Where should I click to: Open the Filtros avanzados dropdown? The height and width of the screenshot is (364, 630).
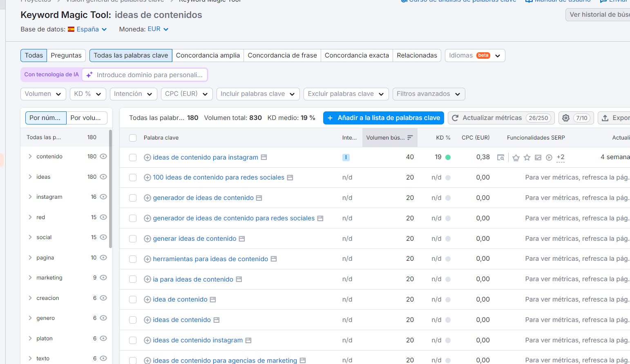(429, 94)
